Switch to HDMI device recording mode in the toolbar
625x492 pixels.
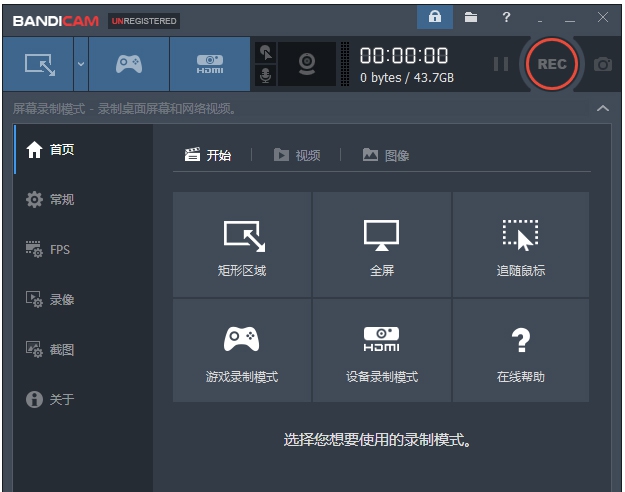tap(210, 64)
